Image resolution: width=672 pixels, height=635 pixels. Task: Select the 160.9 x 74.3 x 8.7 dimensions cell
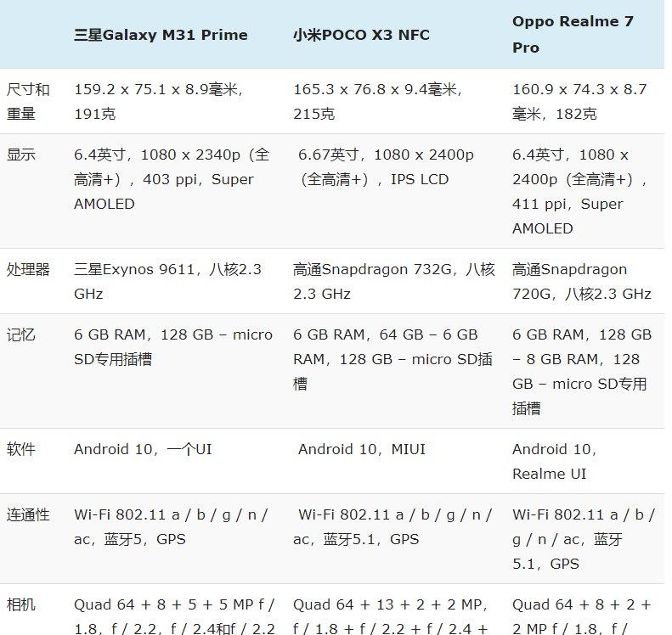(579, 102)
